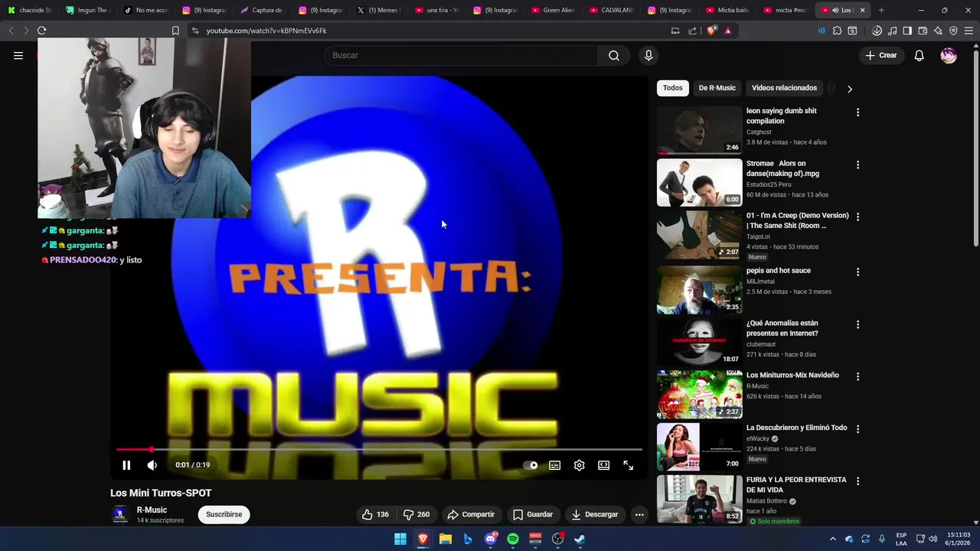Open Spotify from the taskbar
This screenshot has width=980, height=551.
point(513,539)
